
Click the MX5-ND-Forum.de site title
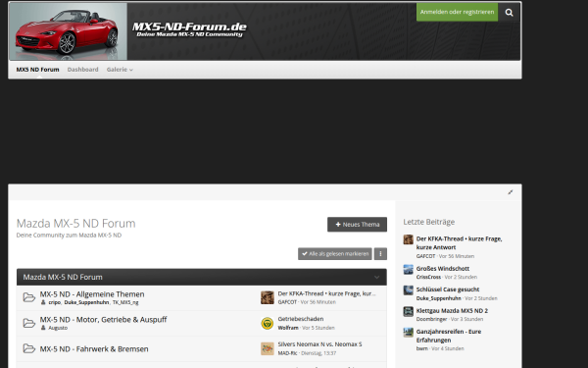click(x=189, y=27)
